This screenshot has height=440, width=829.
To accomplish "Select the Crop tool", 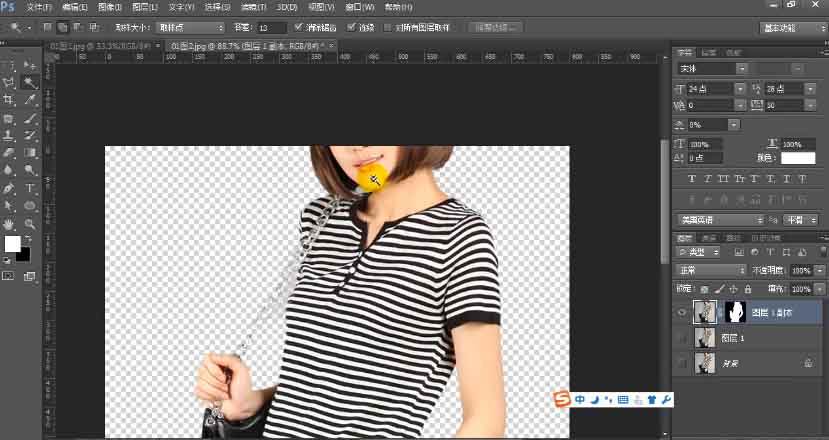I will (9, 101).
